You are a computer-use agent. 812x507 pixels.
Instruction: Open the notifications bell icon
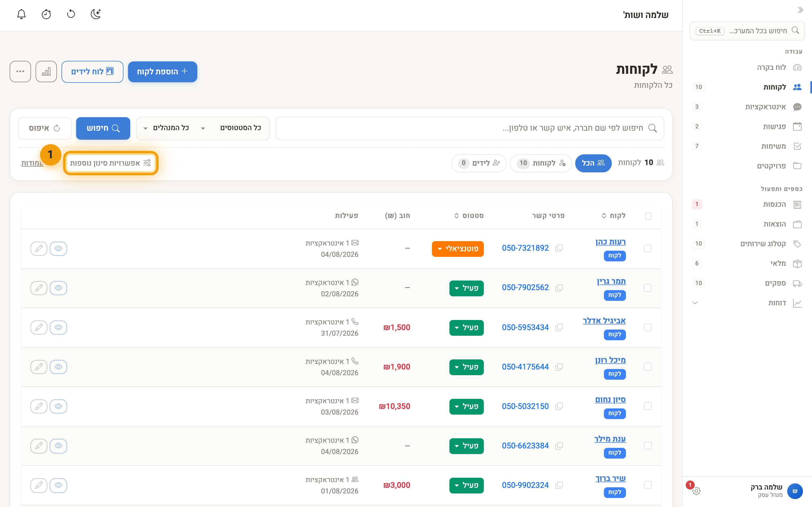coord(21,14)
